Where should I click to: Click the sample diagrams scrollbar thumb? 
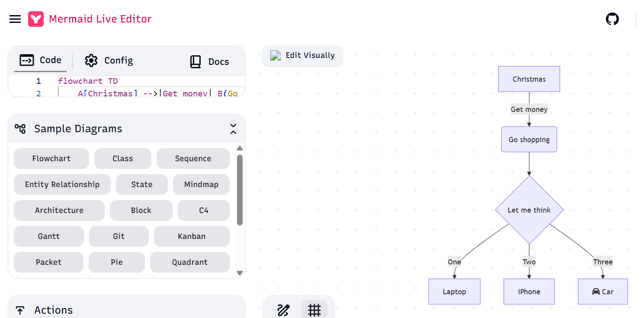point(240,190)
